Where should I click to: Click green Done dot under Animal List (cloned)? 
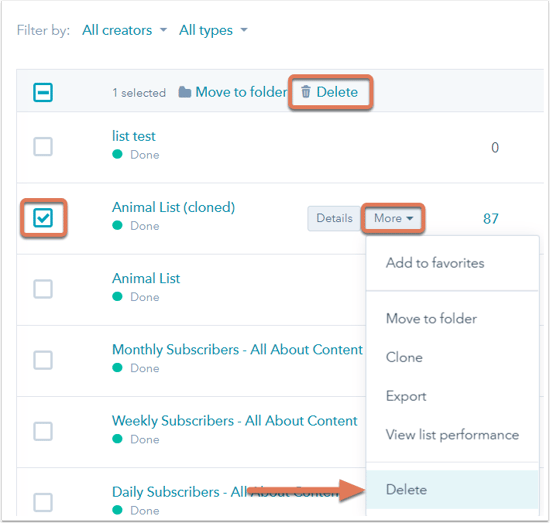pos(117,226)
